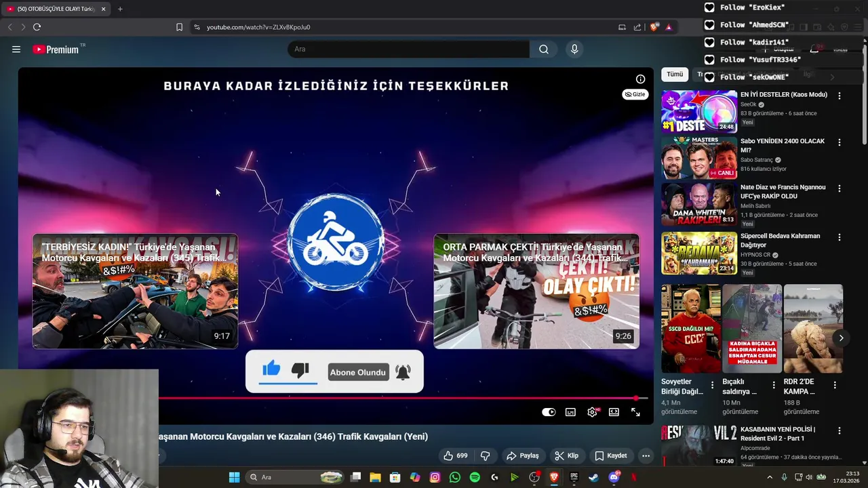Start voice search with the microphone
The image size is (868, 488).
[x=574, y=49]
